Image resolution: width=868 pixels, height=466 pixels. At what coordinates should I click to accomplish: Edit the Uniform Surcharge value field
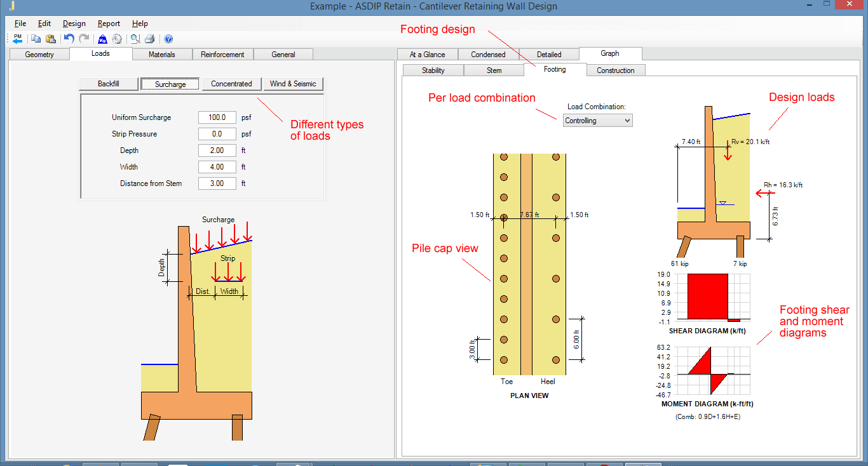click(x=217, y=117)
